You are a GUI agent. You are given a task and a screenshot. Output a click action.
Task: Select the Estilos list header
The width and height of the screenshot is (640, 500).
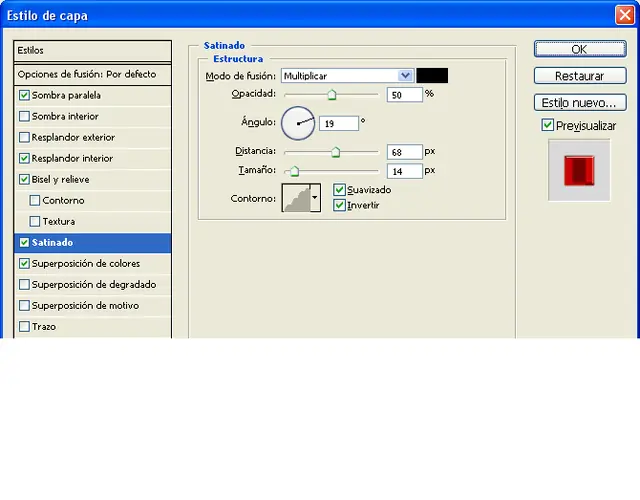point(92,51)
